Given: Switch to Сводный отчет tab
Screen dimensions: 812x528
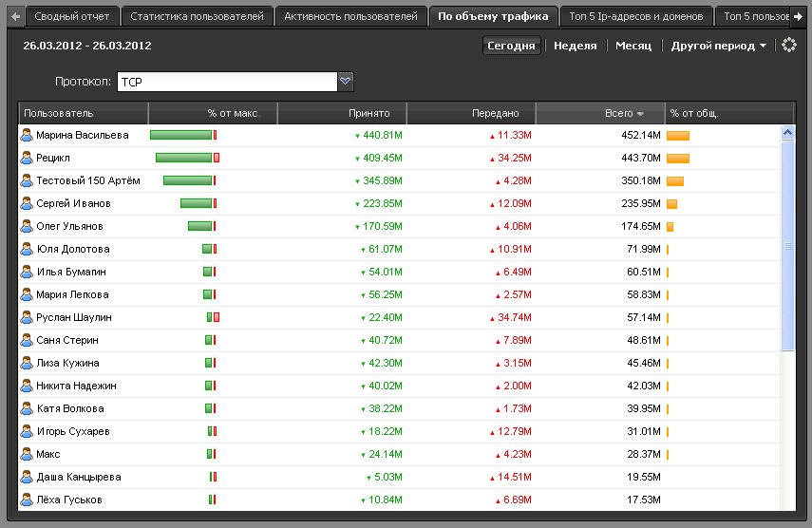Looking at the screenshot, I should (x=72, y=16).
